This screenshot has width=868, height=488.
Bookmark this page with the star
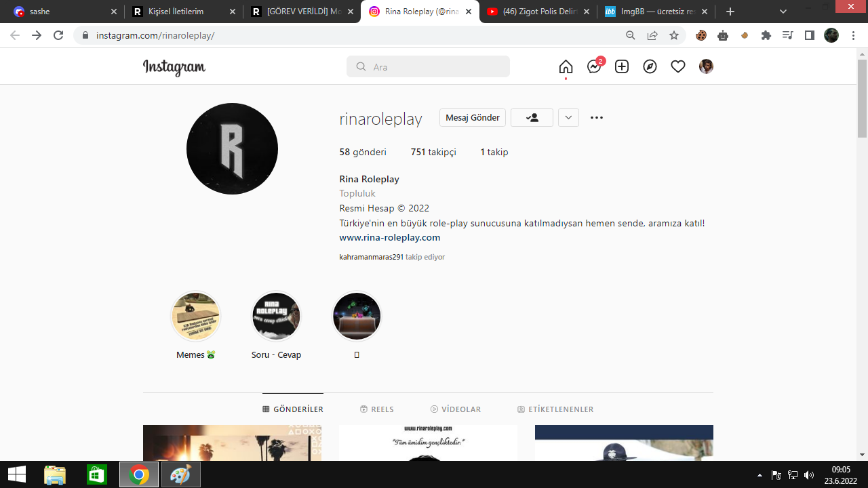(674, 35)
